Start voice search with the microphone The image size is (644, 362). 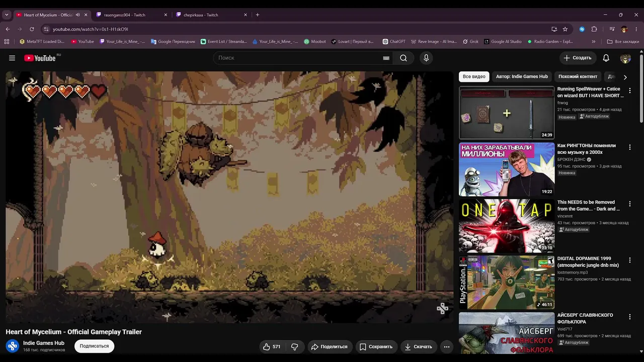click(426, 58)
